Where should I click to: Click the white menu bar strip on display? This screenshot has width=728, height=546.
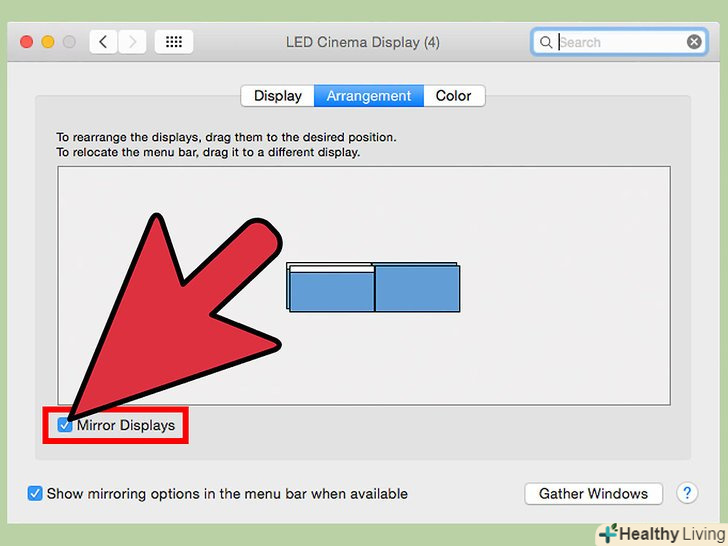click(x=332, y=269)
